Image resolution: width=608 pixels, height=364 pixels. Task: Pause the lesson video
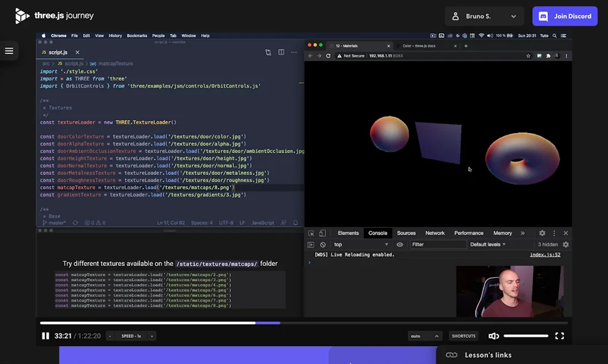point(46,335)
